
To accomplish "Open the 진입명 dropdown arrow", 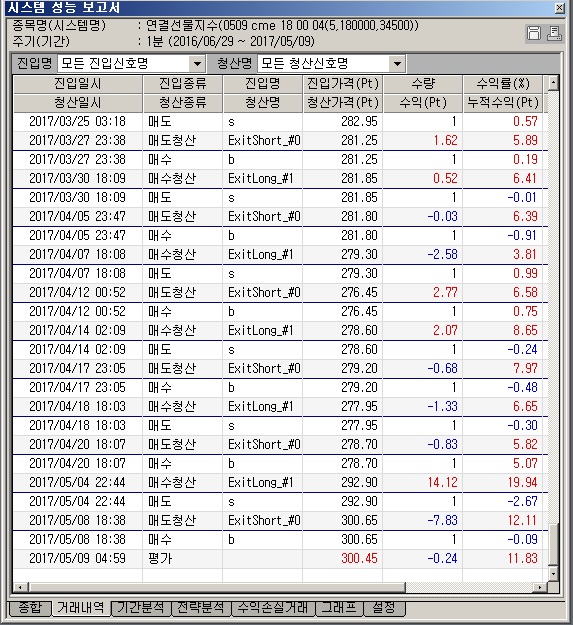I will click(x=197, y=63).
